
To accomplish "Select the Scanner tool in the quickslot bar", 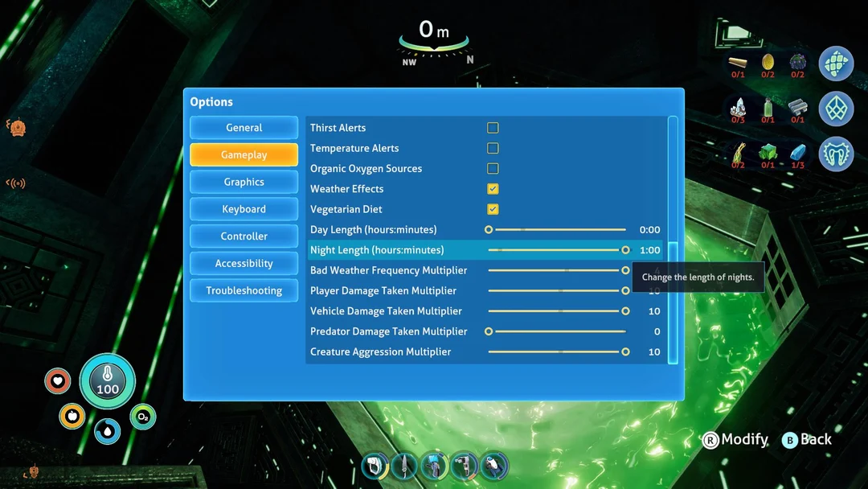I will pos(375,465).
